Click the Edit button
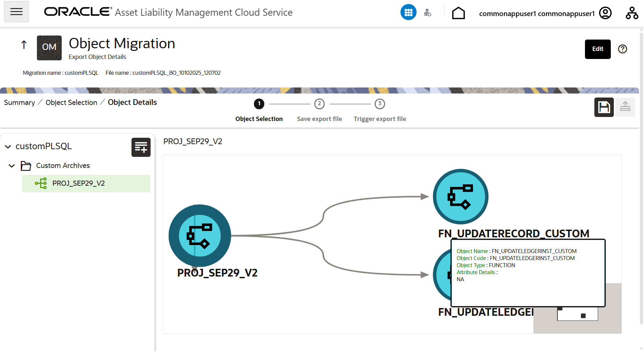 pyautogui.click(x=597, y=49)
